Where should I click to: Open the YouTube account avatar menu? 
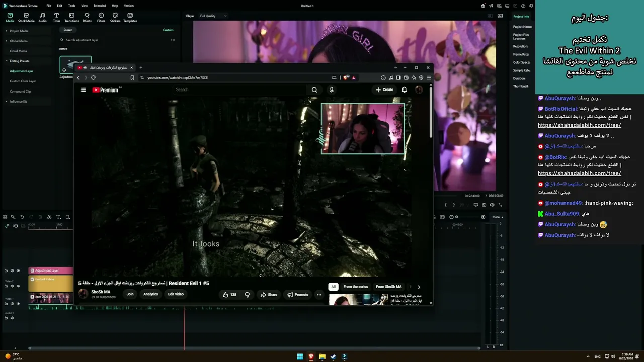click(x=419, y=89)
